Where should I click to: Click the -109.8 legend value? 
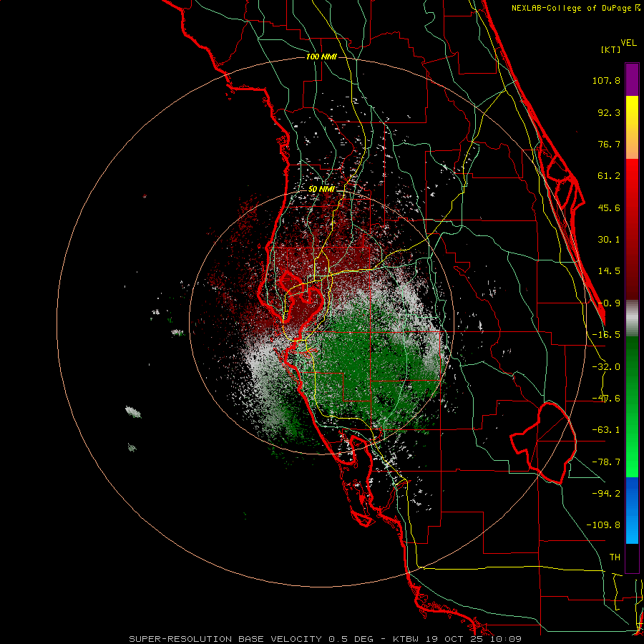click(x=603, y=525)
